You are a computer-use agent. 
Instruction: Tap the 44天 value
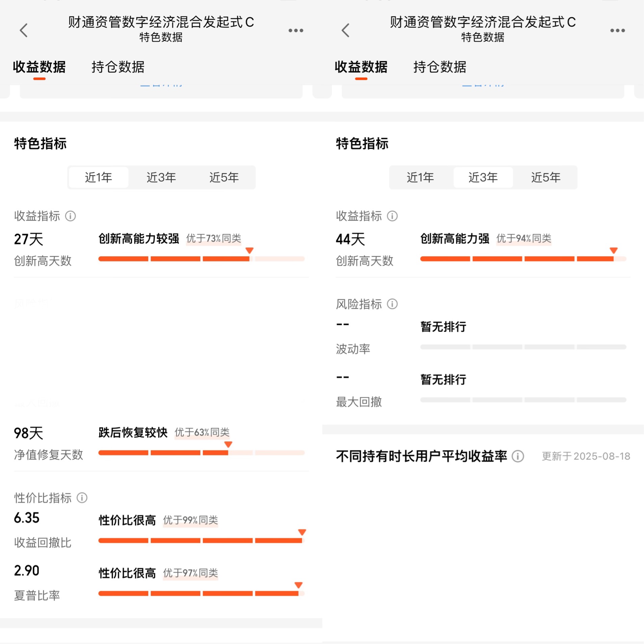[x=350, y=239]
